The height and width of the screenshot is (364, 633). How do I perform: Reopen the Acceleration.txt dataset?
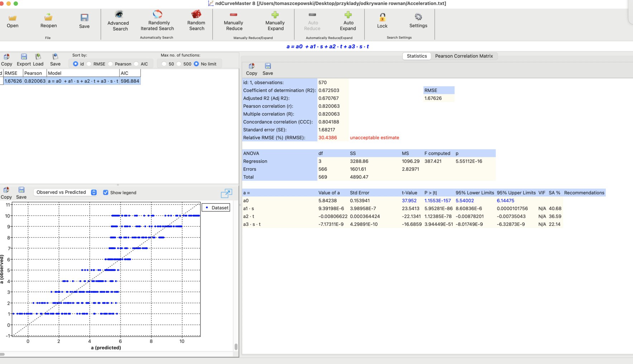48,22
